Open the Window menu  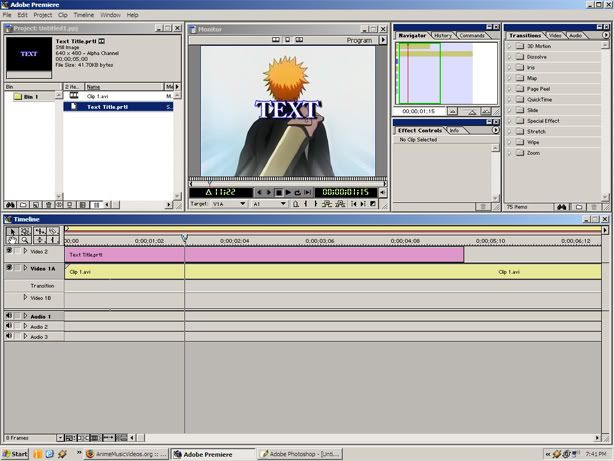click(x=110, y=15)
